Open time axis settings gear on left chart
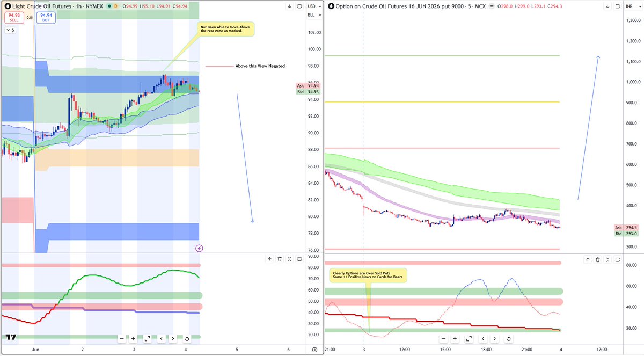 314,350
